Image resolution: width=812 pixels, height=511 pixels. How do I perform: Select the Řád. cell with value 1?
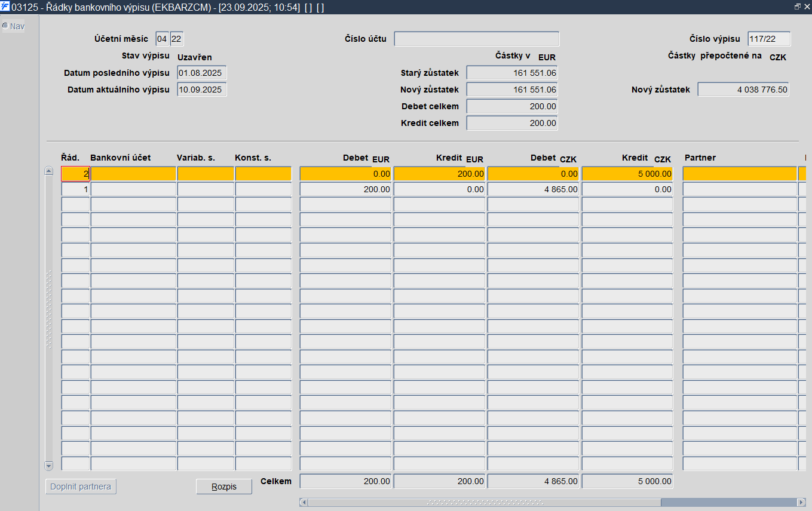click(x=75, y=189)
